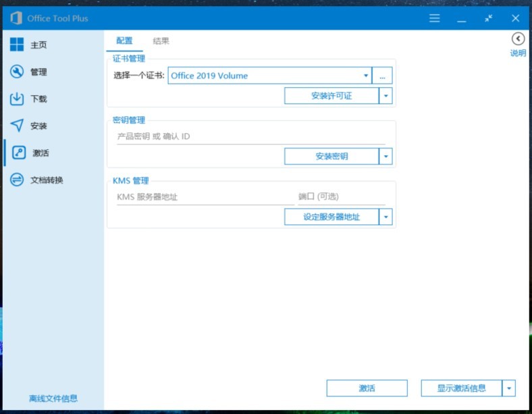Screen dimensions: 532x414
Task: Open the Document Conversion (文档转换) icon
Action: [x=17, y=180]
